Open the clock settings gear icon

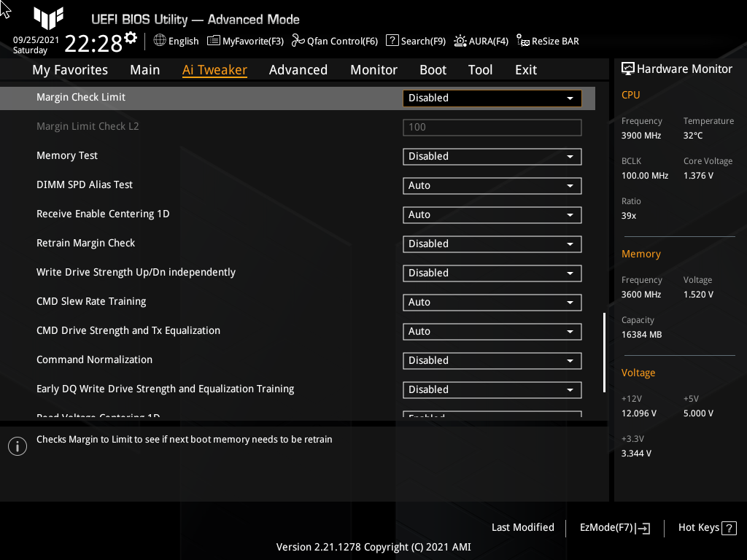(131, 37)
